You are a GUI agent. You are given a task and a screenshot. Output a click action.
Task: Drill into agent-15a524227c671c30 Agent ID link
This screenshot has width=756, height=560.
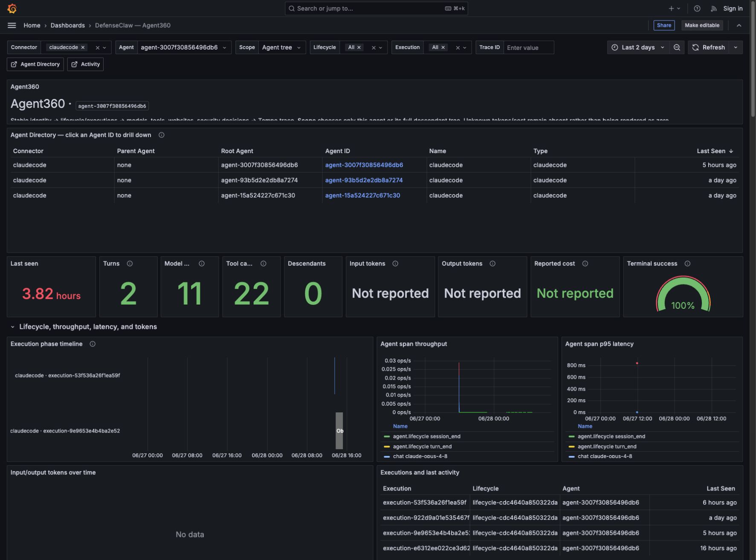pos(362,195)
